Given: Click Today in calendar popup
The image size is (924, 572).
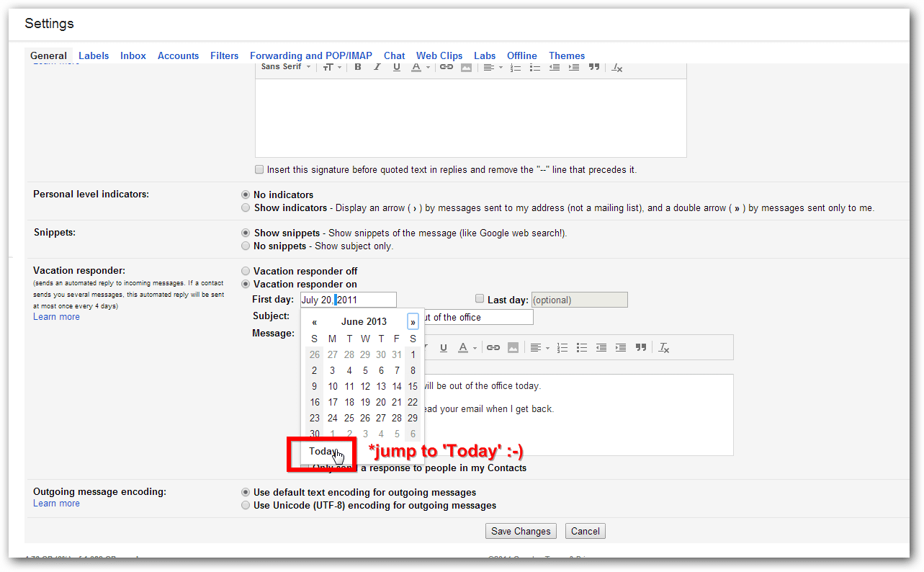Looking at the screenshot, I should click(323, 452).
